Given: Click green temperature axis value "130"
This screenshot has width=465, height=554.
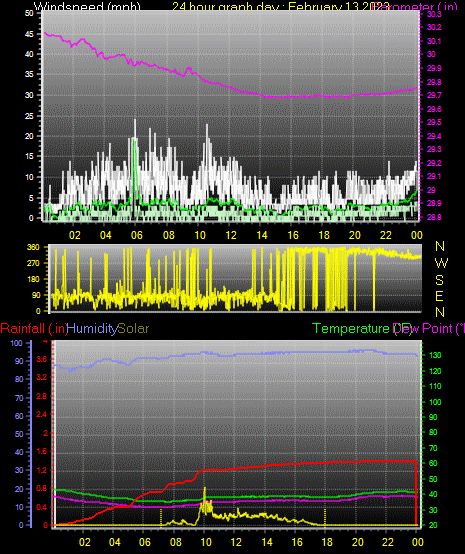Looking at the screenshot, I should (x=435, y=355).
